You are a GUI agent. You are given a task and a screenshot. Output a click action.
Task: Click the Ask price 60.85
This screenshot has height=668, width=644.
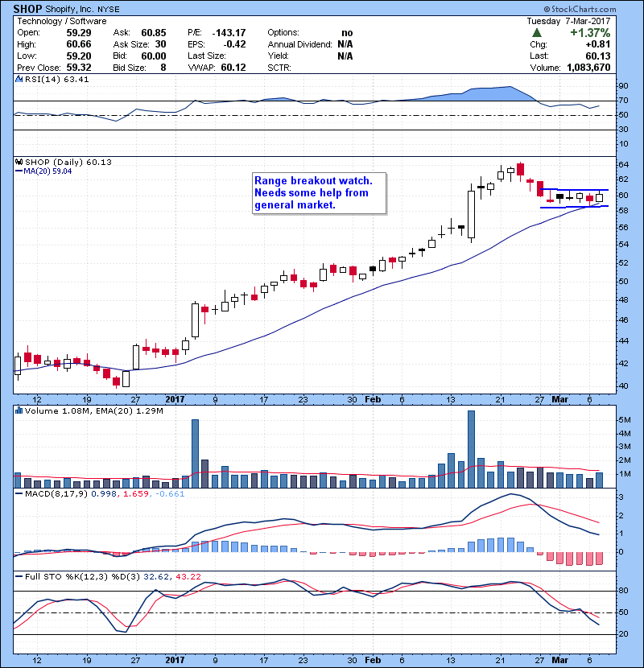coord(154,33)
